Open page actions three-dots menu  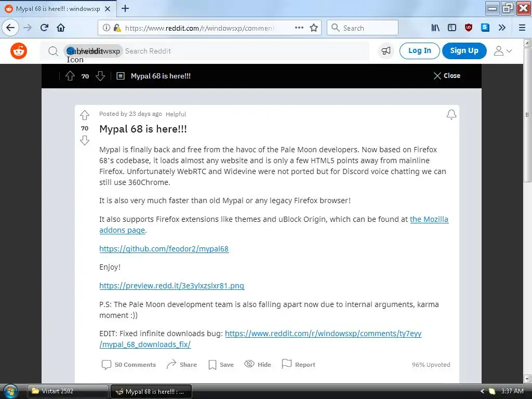pyautogui.click(x=299, y=28)
